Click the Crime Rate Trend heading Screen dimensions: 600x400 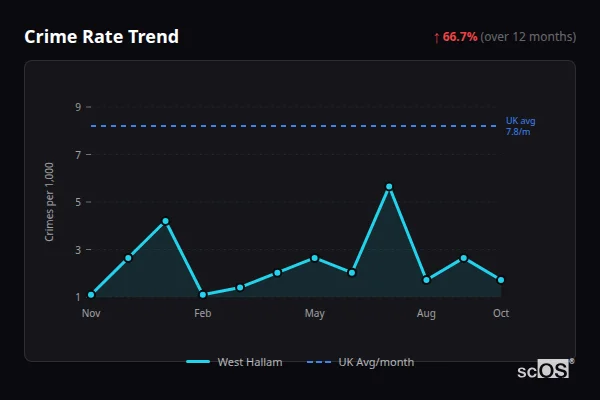tap(101, 37)
